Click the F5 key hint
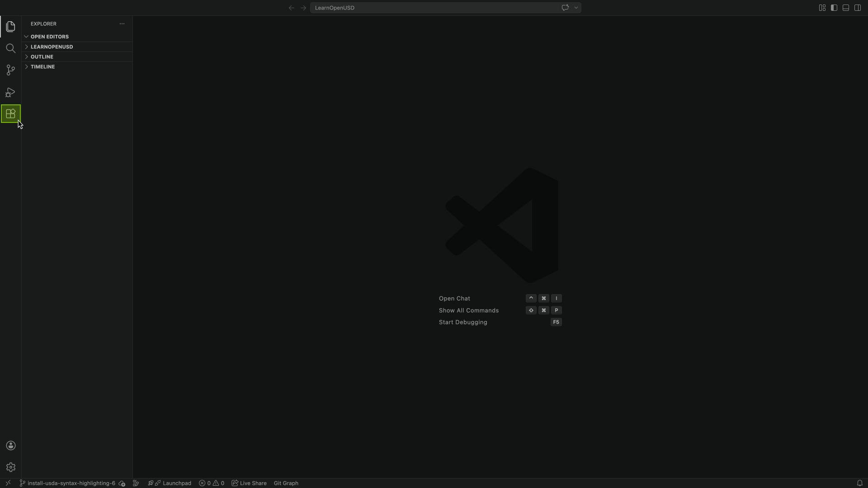This screenshot has height=488, width=868. (556, 322)
